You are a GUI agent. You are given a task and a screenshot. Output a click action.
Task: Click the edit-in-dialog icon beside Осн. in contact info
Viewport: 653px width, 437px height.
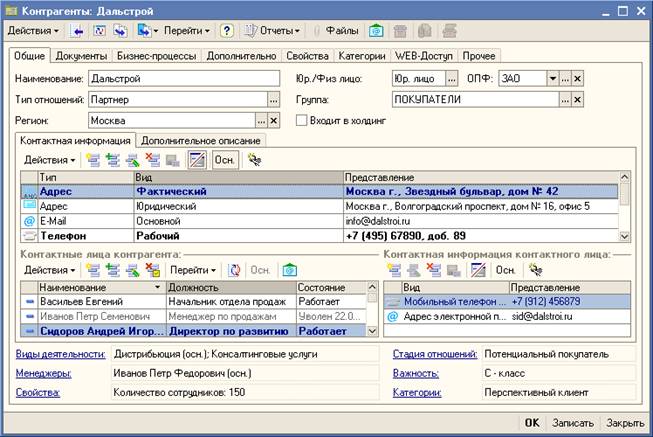(197, 160)
